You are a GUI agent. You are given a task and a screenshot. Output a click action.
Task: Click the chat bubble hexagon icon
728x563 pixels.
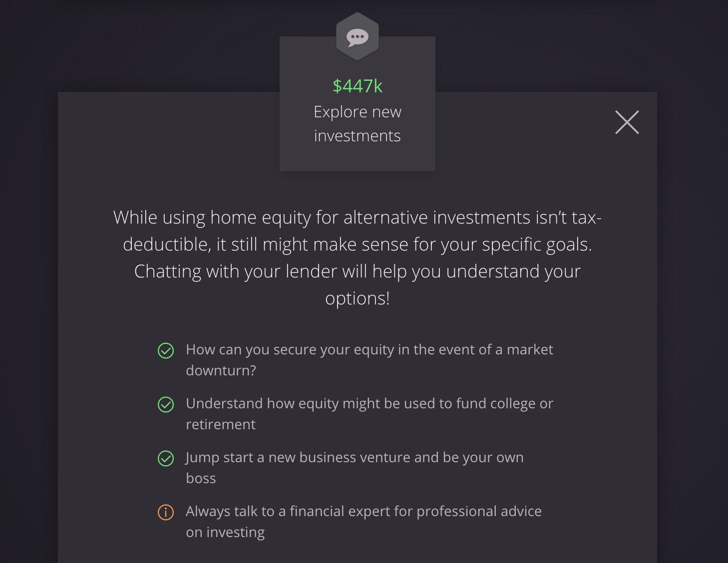pos(358,37)
